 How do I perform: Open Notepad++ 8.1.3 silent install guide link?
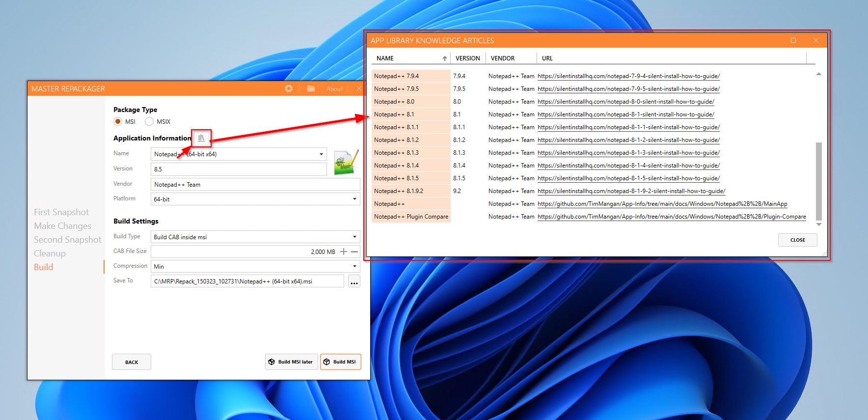pos(628,153)
